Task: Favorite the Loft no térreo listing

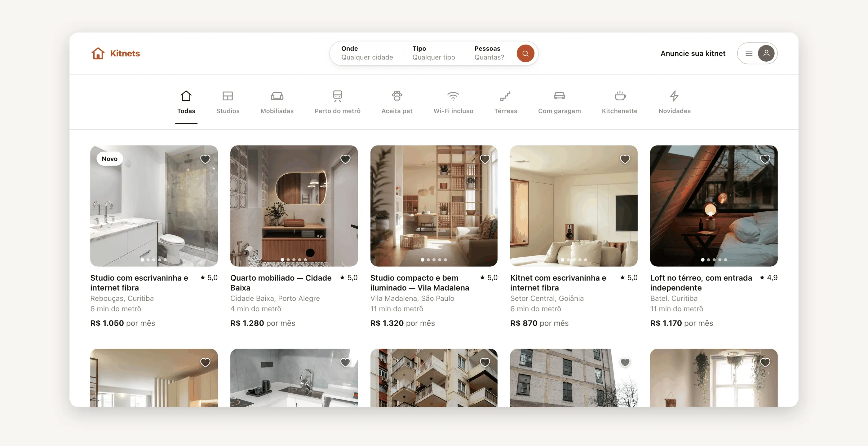Action: coord(765,159)
